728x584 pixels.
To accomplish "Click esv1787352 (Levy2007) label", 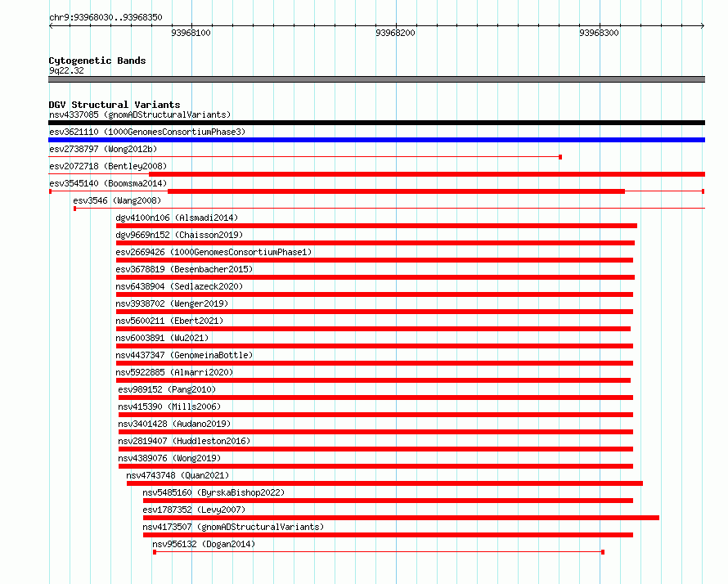I will (x=194, y=510).
